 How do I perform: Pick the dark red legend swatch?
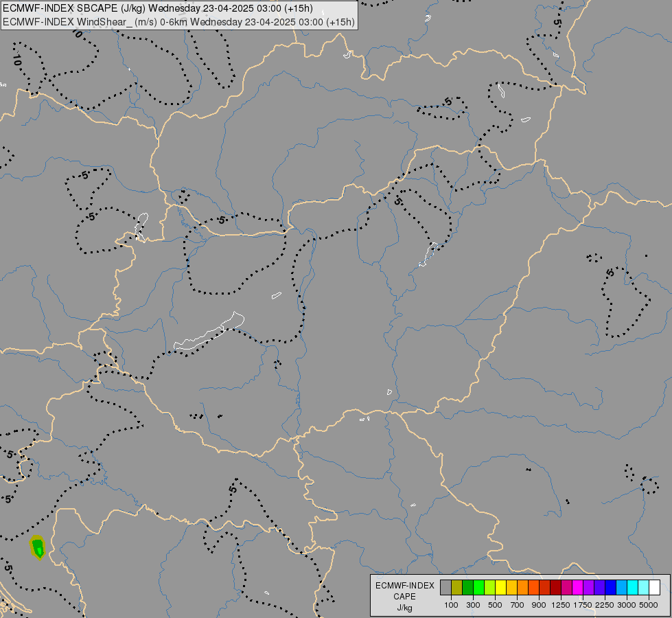pos(555,588)
